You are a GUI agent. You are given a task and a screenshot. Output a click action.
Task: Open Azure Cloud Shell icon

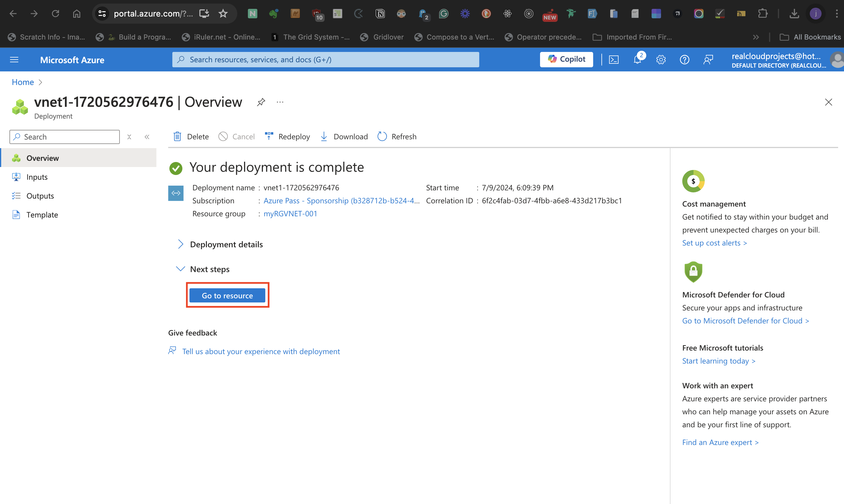tap(614, 60)
